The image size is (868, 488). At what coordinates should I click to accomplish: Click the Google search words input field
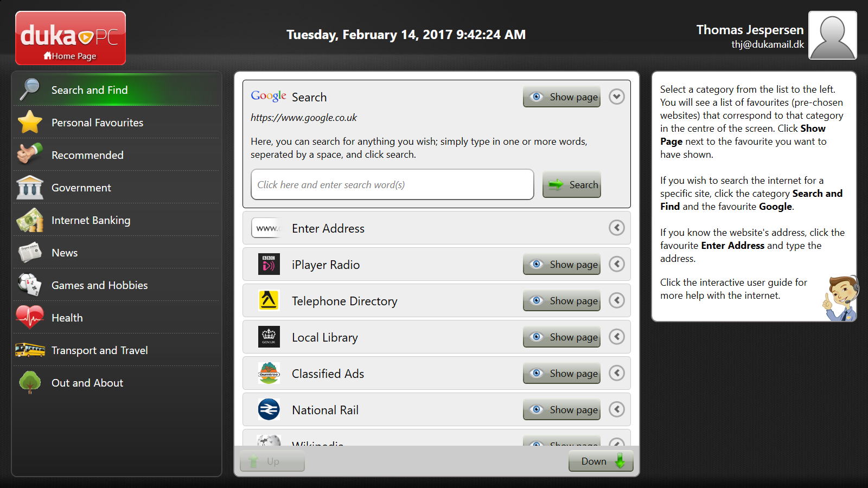coord(392,185)
